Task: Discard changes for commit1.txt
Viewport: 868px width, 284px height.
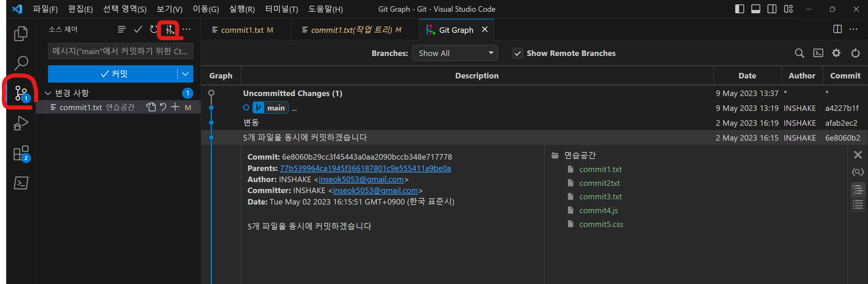Action: coord(163,107)
